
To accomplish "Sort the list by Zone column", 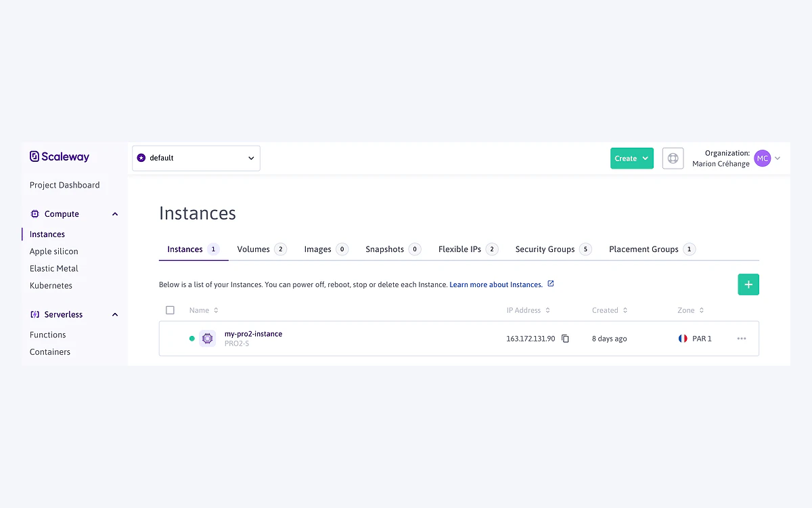I will [691, 310].
